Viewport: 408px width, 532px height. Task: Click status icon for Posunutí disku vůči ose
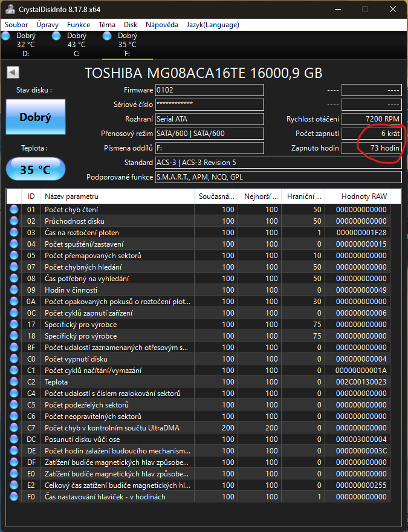coord(14,440)
